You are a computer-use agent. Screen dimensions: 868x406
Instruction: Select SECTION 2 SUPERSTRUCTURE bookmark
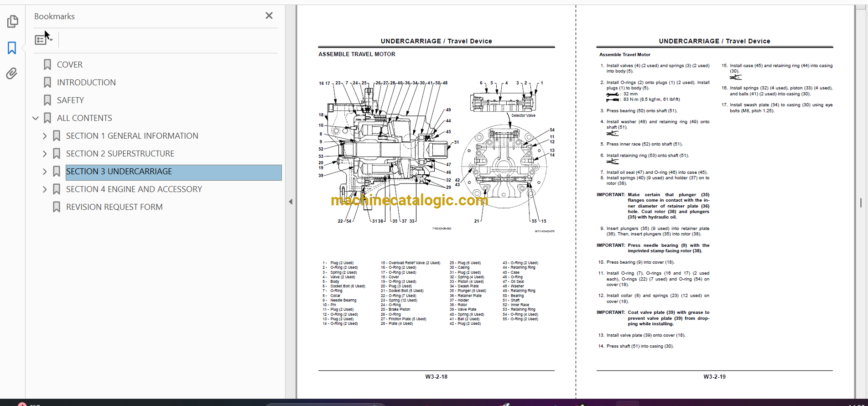pyautogui.click(x=120, y=154)
